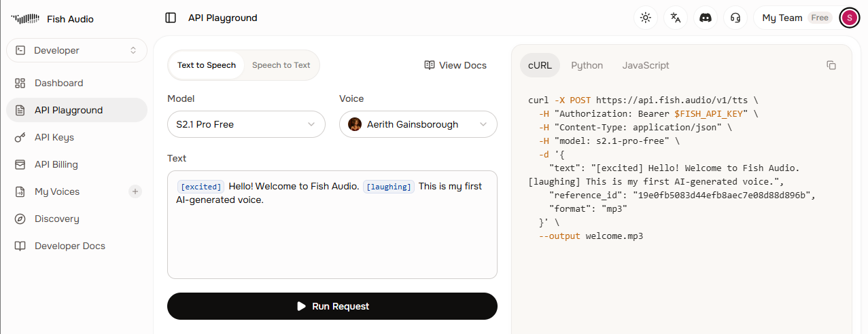The width and height of the screenshot is (868, 334).
Task: Click the api.fish.audio URL in code
Action: pyautogui.click(x=672, y=100)
